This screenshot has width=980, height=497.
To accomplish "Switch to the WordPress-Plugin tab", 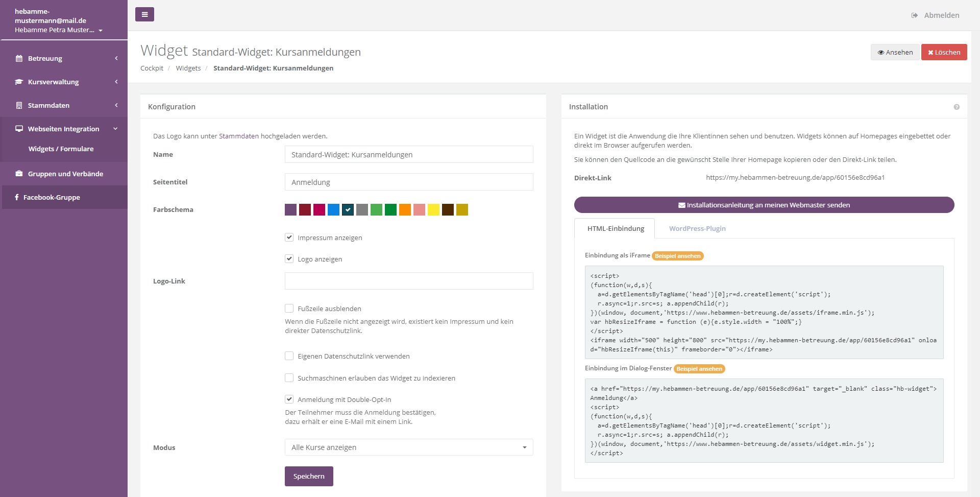I will pyautogui.click(x=697, y=228).
